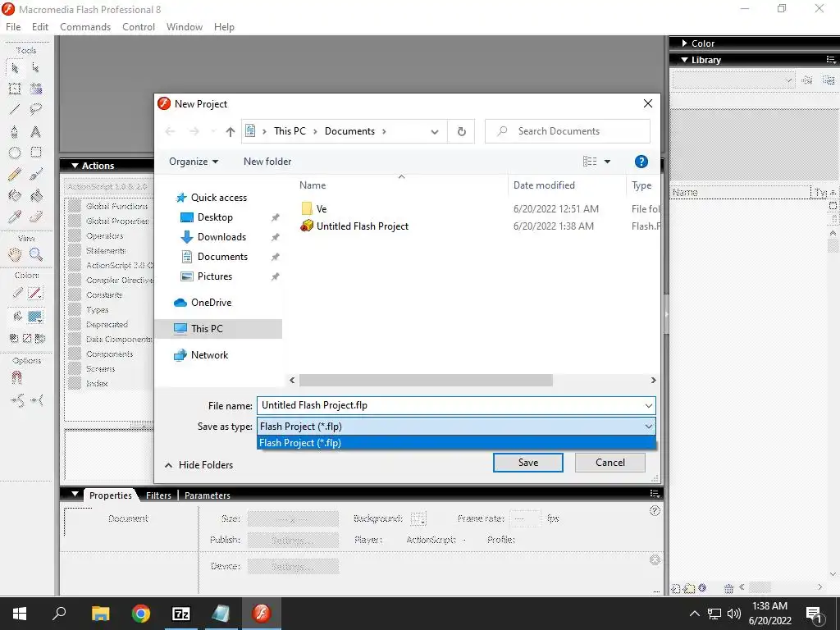
Task: Open the Organize dropdown in dialog
Action: point(194,162)
